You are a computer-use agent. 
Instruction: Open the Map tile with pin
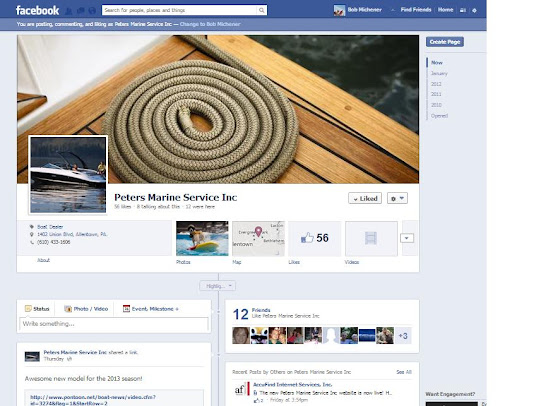tap(258, 238)
